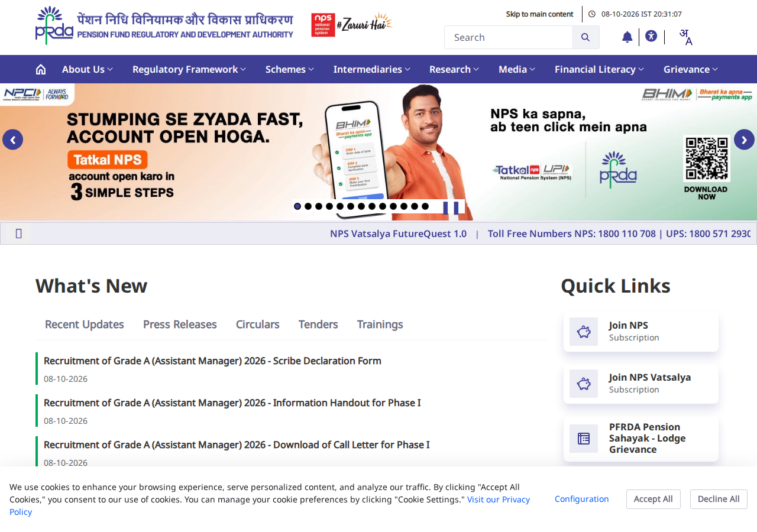Click the Join NPS Vatsalya piggy bank icon
This screenshot has width=757, height=532.
584,384
